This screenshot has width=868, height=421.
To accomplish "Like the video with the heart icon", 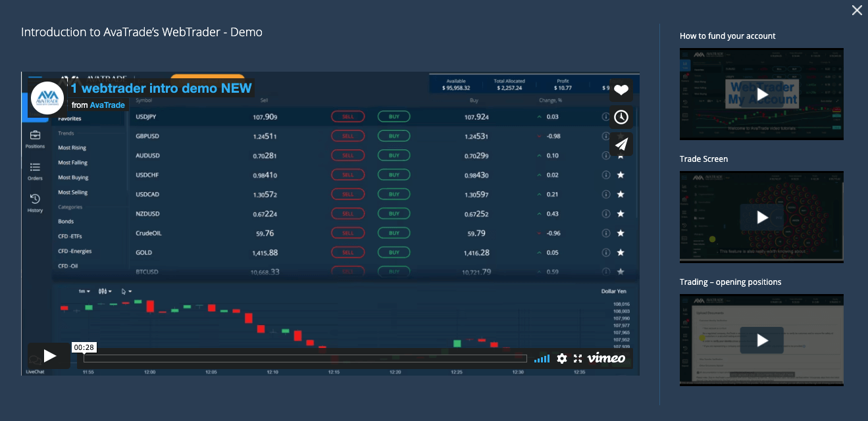I will [621, 90].
